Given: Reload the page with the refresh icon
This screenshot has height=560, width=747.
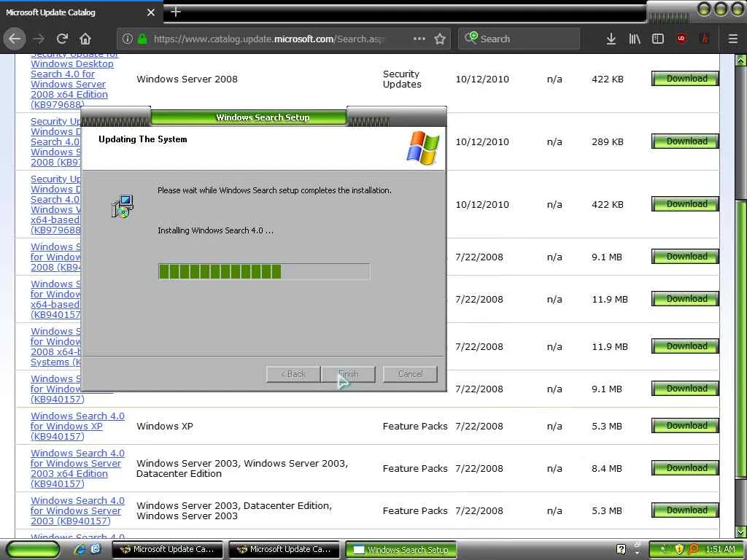Looking at the screenshot, I should coord(62,39).
